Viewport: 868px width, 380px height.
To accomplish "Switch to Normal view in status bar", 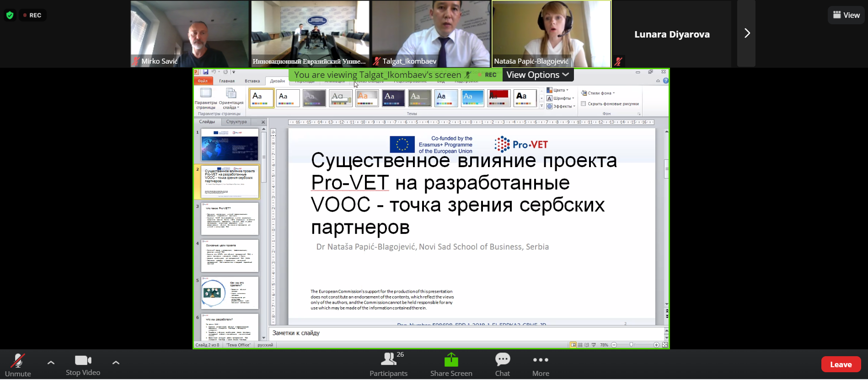I will (x=573, y=345).
